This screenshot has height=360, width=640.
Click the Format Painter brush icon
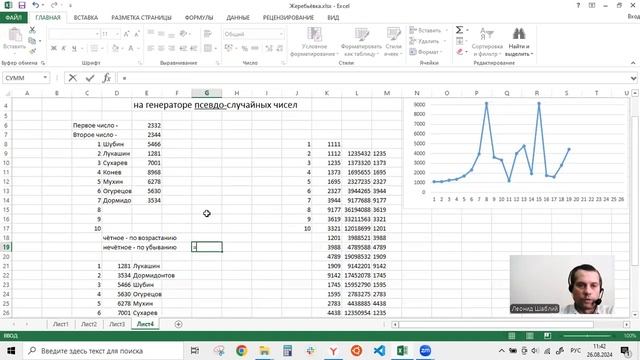click(x=32, y=51)
